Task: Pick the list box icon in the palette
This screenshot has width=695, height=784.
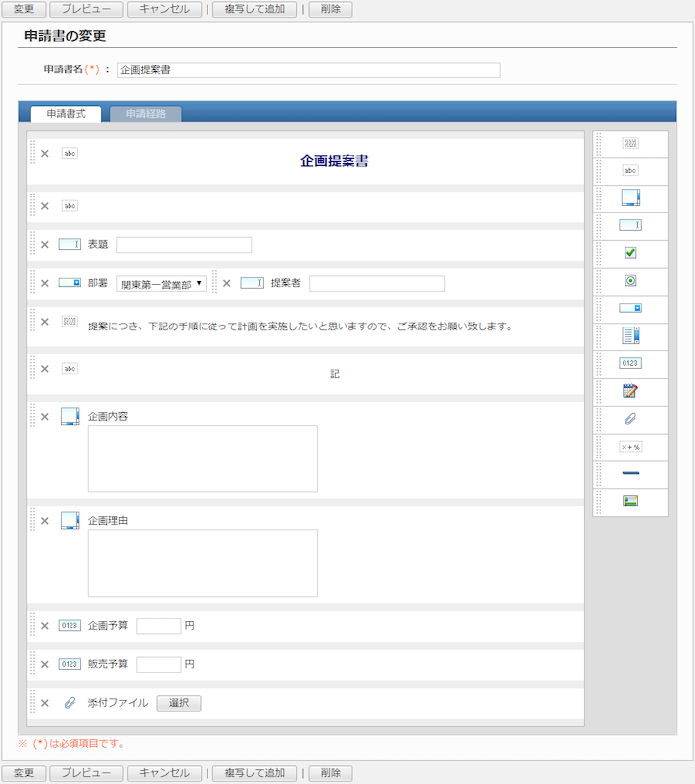Action: (630, 335)
